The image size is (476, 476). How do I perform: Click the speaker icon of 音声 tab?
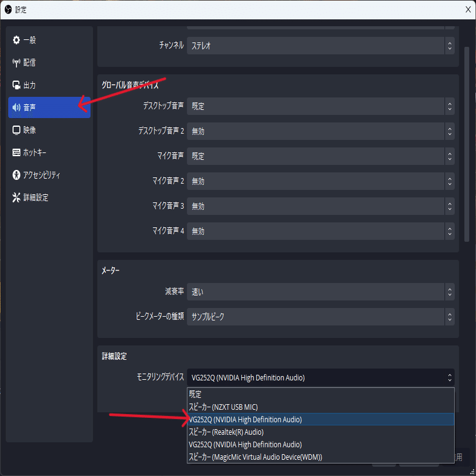coord(16,107)
